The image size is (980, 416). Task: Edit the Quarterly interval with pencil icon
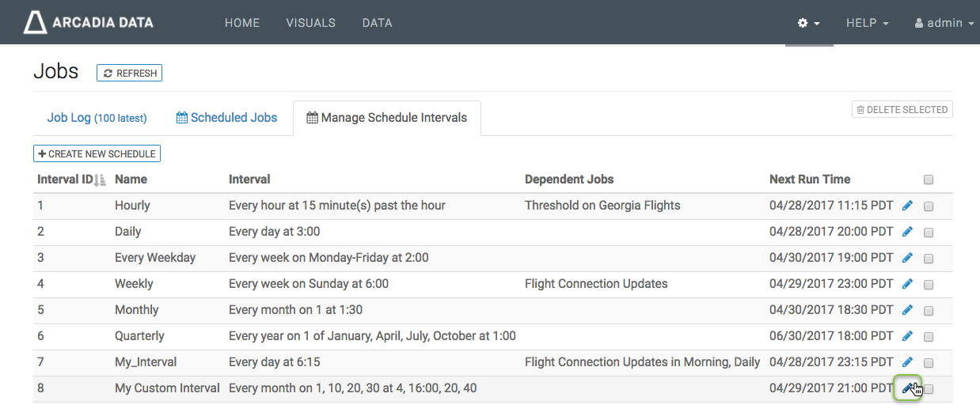pyautogui.click(x=907, y=336)
